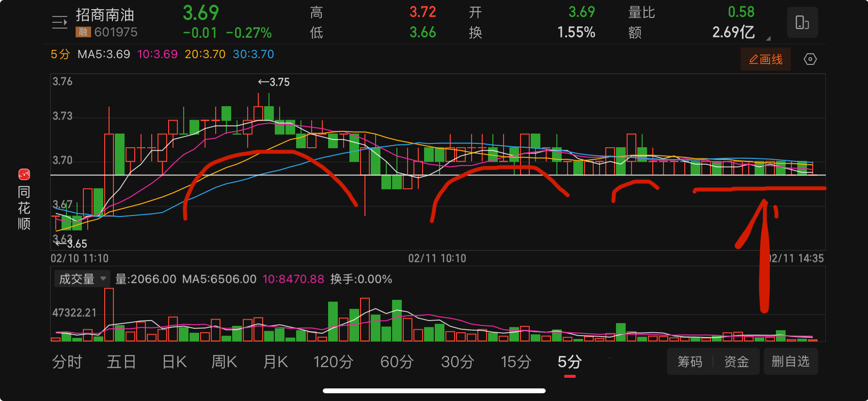Tap the 3.76 price axis label
Screen dimensions: 868x401
coord(63,81)
